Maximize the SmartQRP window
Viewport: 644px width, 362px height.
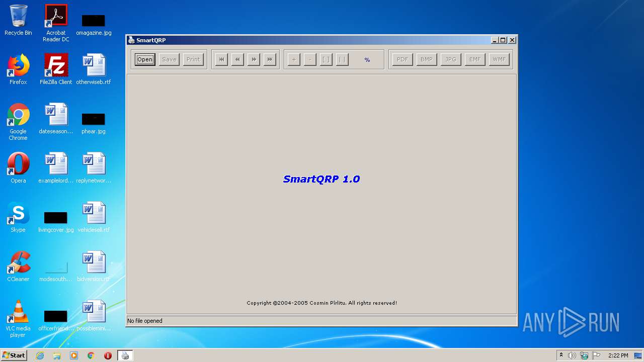click(503, 40)
